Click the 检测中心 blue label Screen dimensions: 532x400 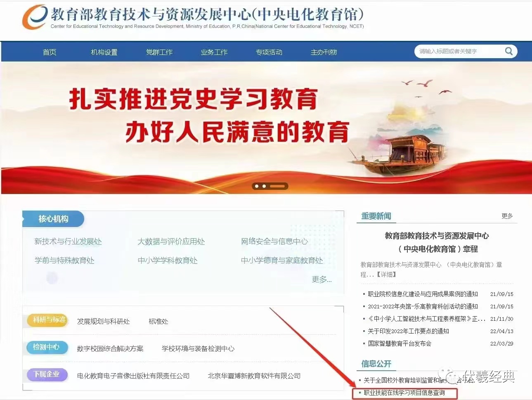(x=47, y=347)
